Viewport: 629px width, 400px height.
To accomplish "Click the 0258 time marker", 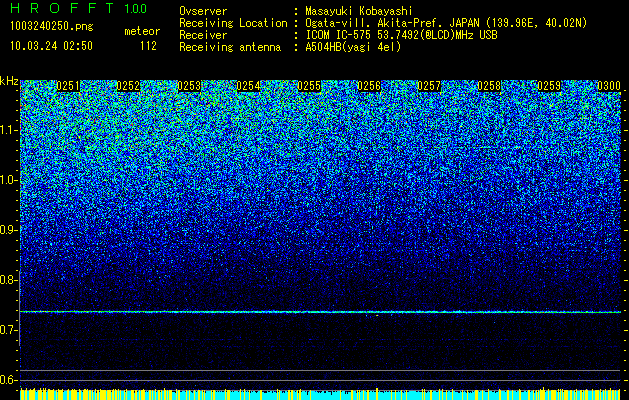I will click(x=489, y=86).
